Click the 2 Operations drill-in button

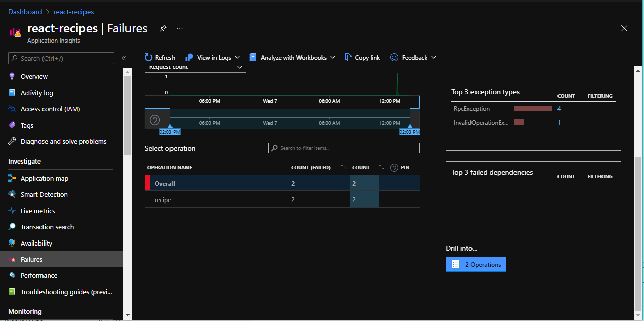coord(476,264)
